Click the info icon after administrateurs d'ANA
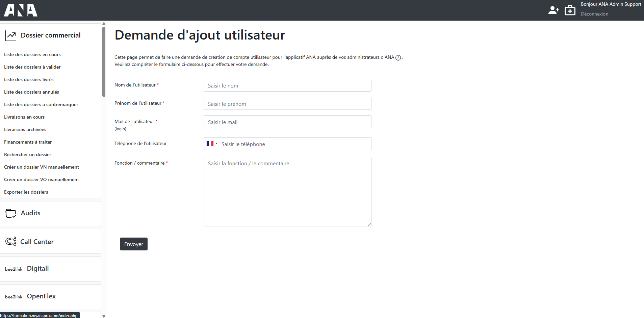 (x=398, y=58)
